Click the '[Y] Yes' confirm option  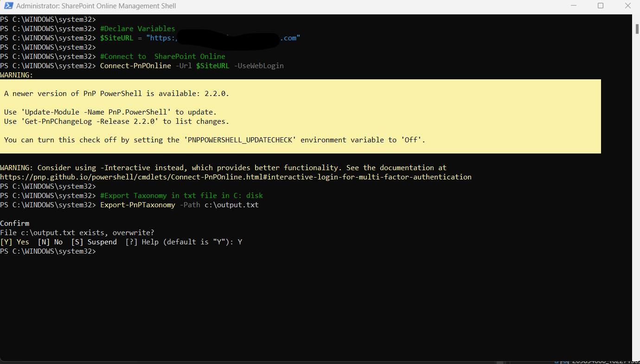pos(15,242)
